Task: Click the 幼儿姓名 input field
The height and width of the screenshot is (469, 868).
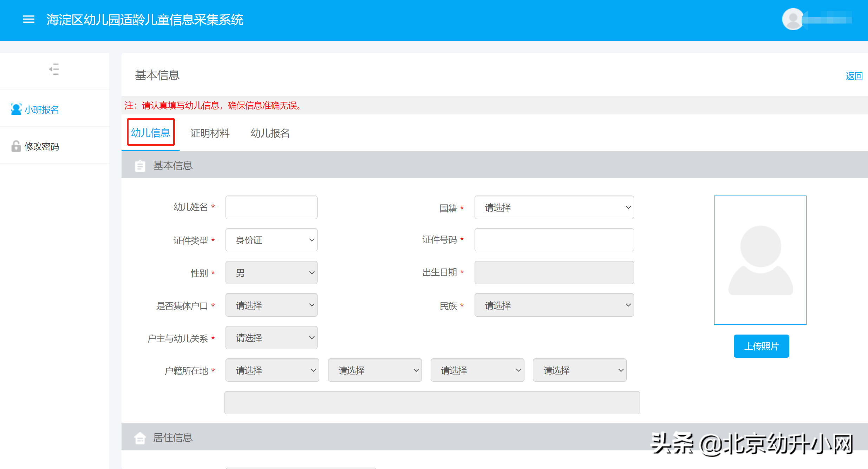Action: 271,207
